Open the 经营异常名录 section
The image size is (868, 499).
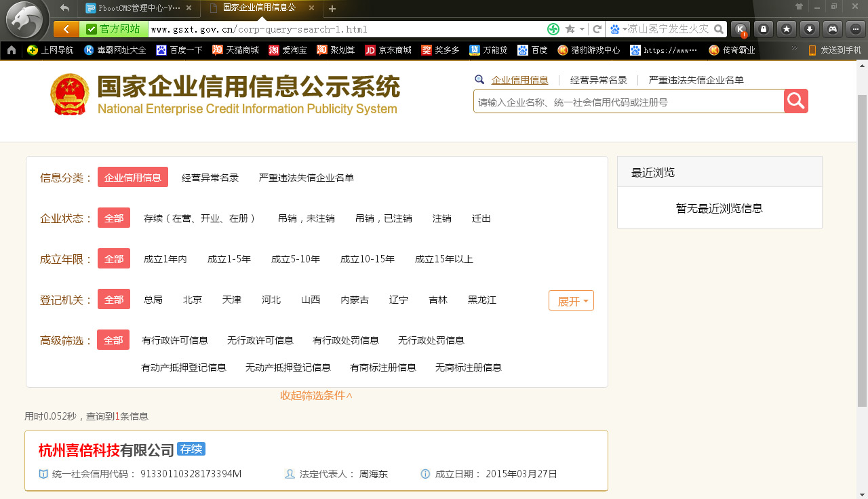(x=598, y=79)
